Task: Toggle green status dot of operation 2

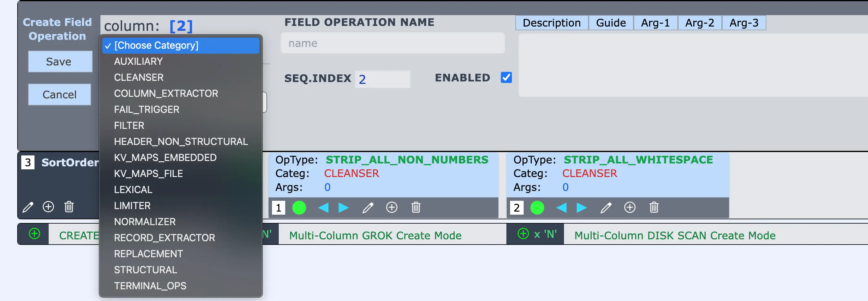Action: pyautogui.click(x=537, y=208)
